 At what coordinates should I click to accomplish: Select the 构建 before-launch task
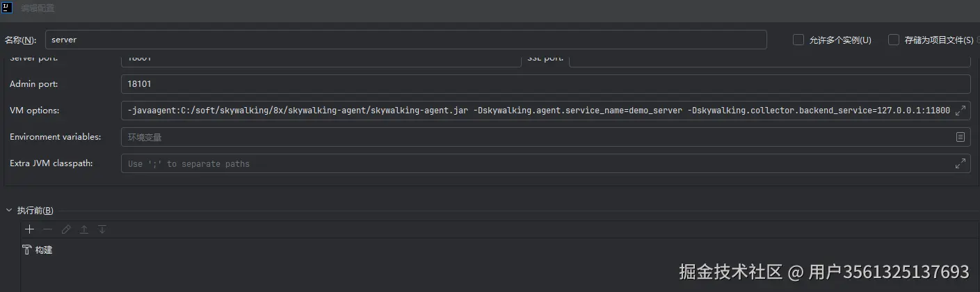43,250
